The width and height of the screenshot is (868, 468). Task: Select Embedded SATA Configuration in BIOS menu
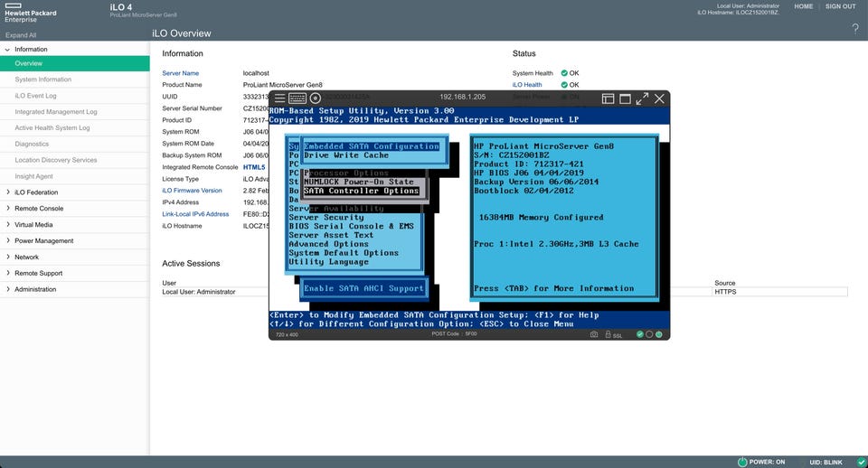(x=372, y=146)
